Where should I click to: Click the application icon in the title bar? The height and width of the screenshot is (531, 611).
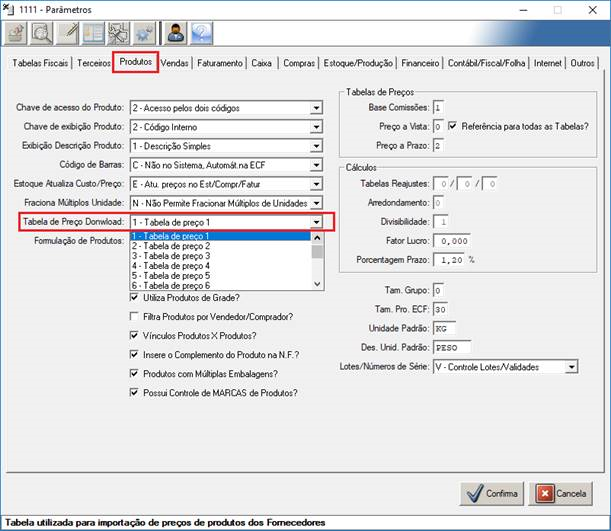pyautogui.click(x=8, y=9)
